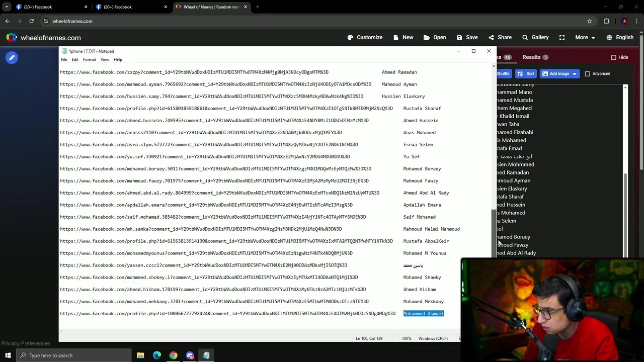Viewport: 644px width, 362px height.
Task: Go back in browser history
Action: click(7, 21)
